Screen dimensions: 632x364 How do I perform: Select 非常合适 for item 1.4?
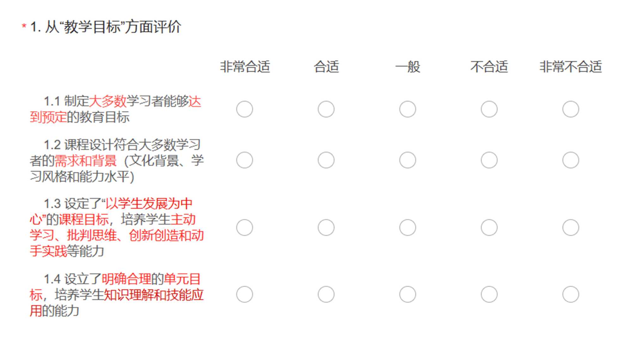245,294
